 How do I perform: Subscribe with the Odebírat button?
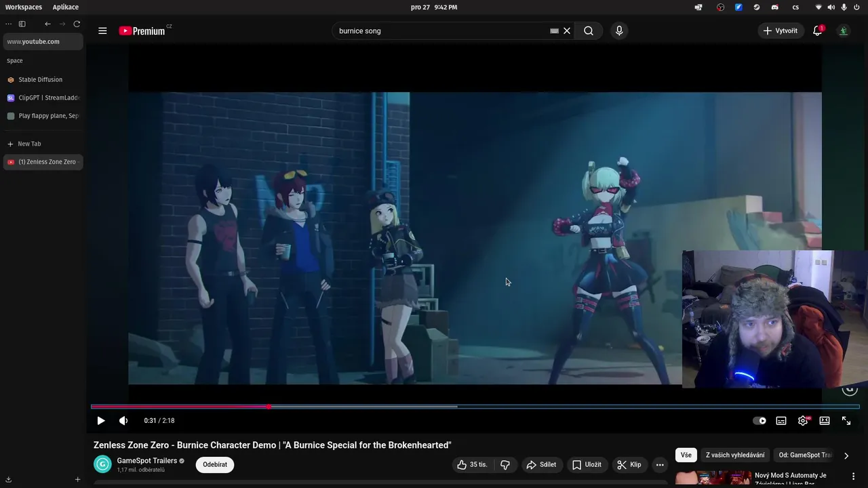pos(215,464)
